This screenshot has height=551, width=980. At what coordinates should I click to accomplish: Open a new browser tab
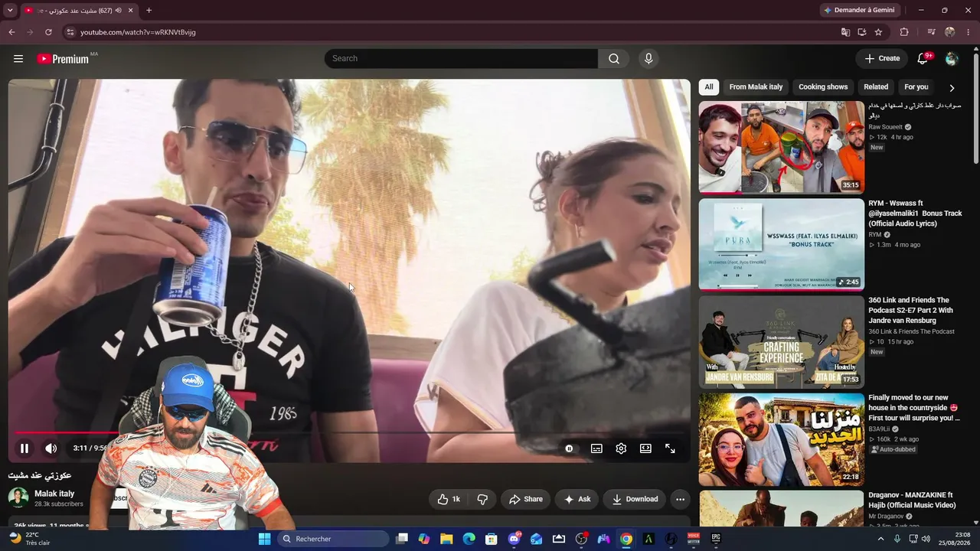tap(149, 11)
